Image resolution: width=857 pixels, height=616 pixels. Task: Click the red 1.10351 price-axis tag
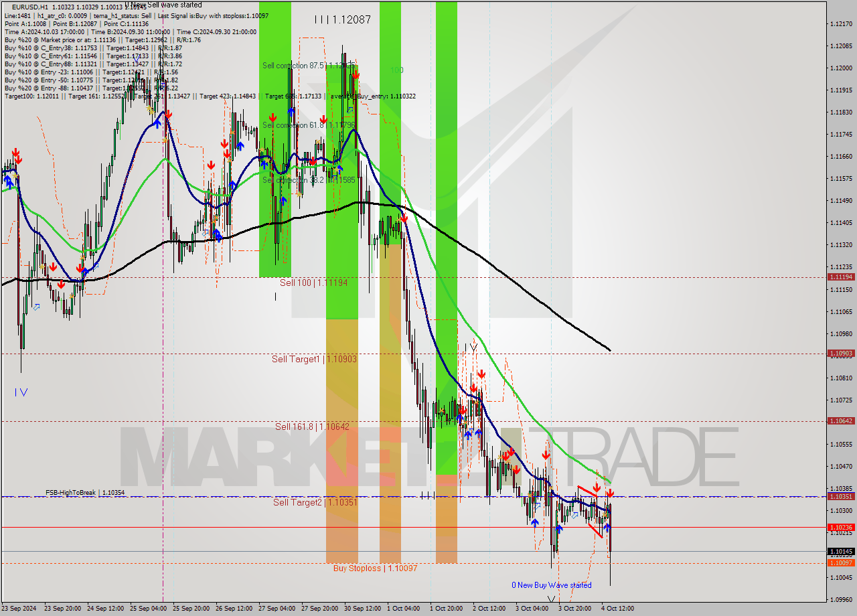[841, 496]
